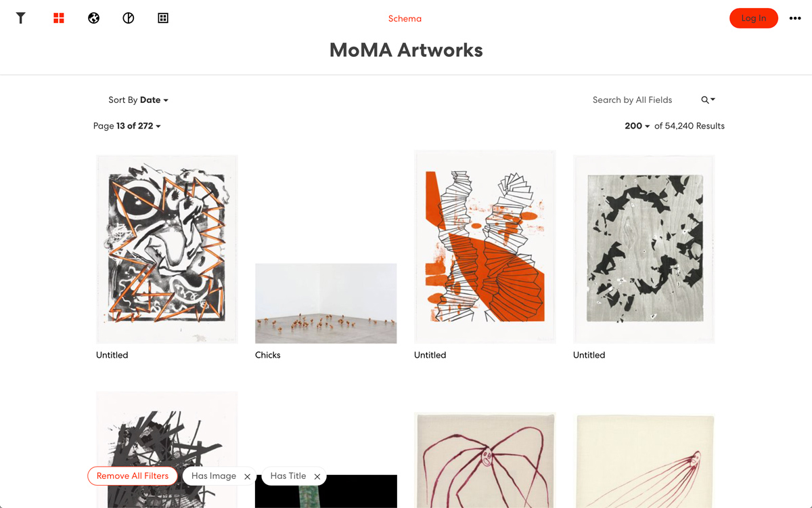Switch to the globe map view
Viewport: 812px width, 508px height.
tap(94, 18)
